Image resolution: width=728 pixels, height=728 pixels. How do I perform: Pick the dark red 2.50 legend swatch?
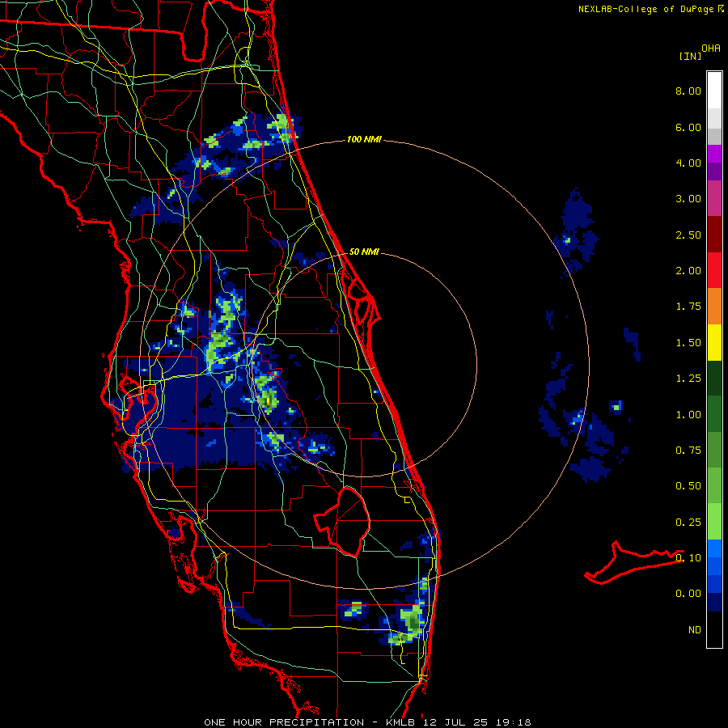point(714,235)
